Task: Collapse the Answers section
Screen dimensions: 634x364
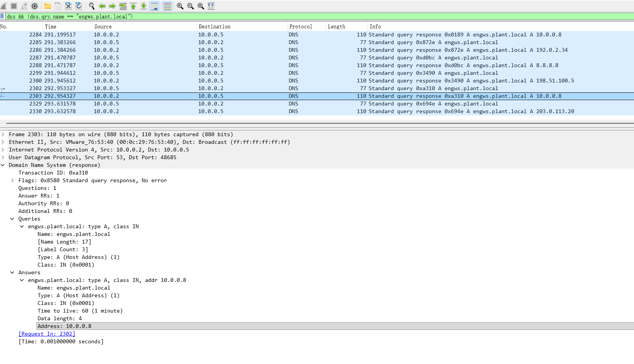Action: click(x=12, y=273)
